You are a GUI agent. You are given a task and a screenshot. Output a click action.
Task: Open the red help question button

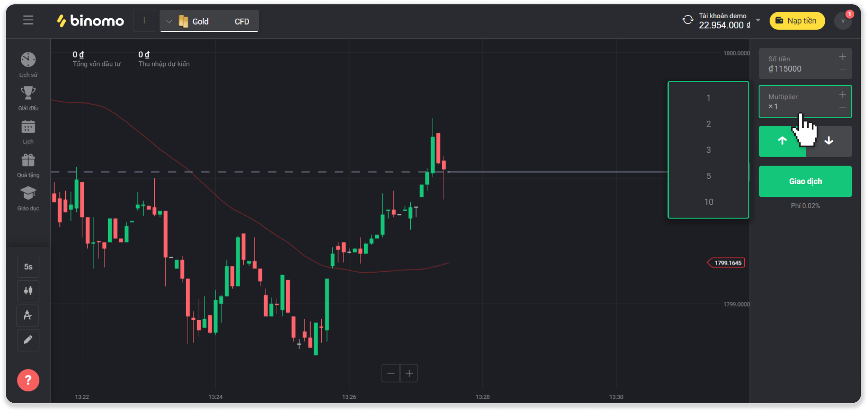coord(28,380)
